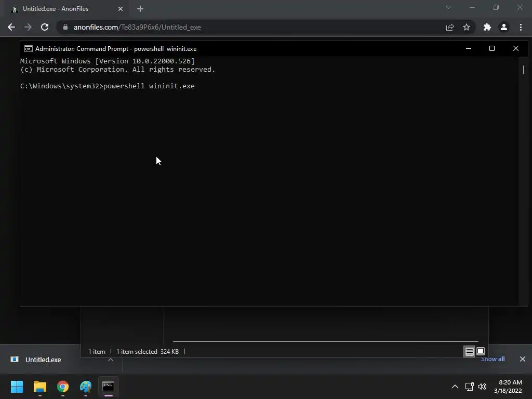Open Chrome profile avatar

click(504, 27)
